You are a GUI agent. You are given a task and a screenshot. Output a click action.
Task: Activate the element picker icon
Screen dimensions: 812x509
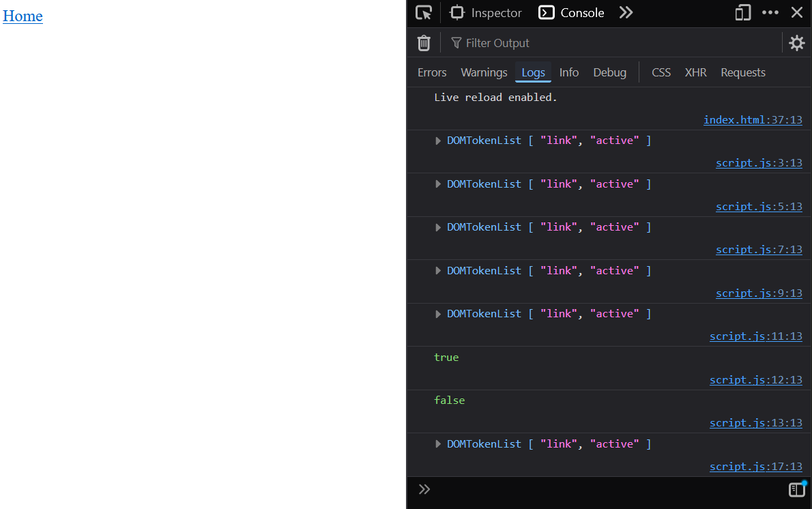point(424,13)
